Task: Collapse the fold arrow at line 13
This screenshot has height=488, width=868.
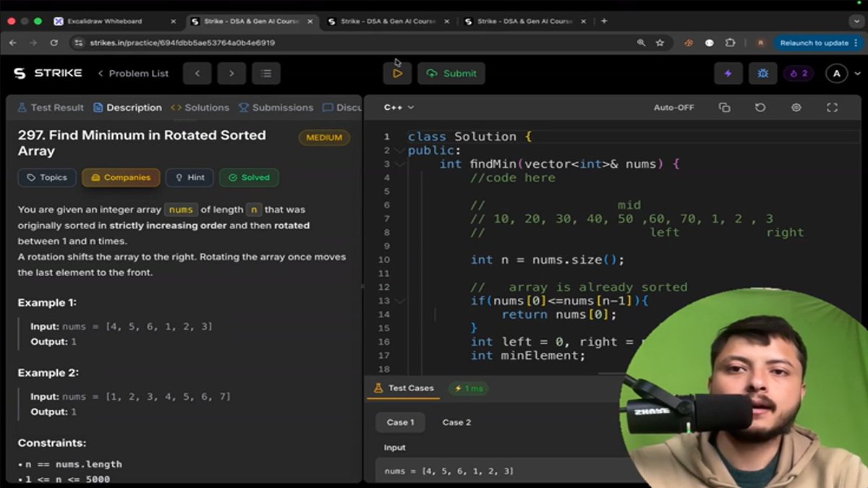Action: pyautogui.click(x=401, y=301)
